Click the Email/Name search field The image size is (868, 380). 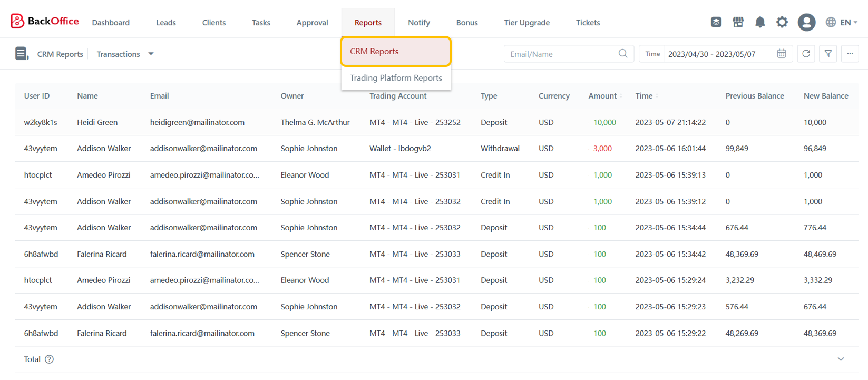click(560, 54)
